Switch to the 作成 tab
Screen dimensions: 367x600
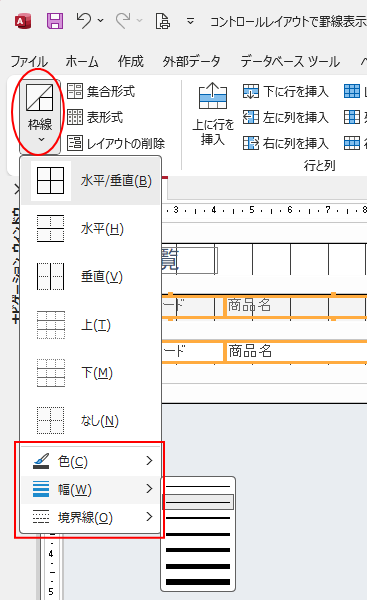(130, 61)
